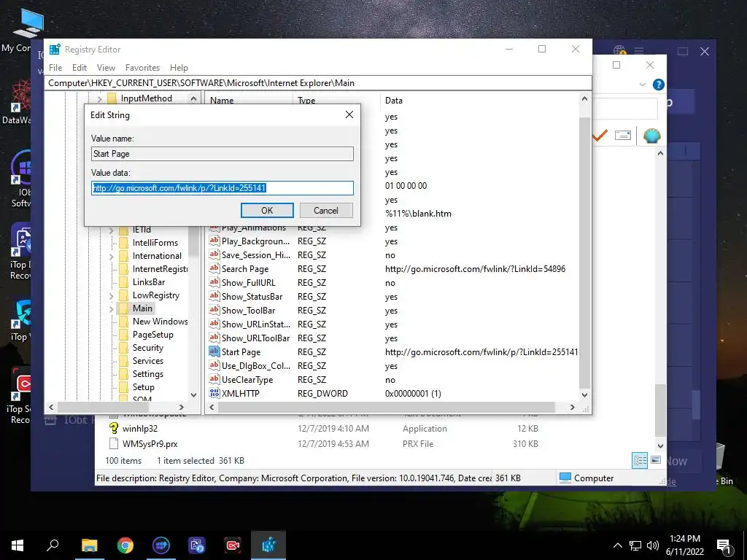Image resolution: width=747 pixels, height=560 pixels.
Task: Expand the IETld tree key
Action: pyautogui.click(x=111, y=230)
